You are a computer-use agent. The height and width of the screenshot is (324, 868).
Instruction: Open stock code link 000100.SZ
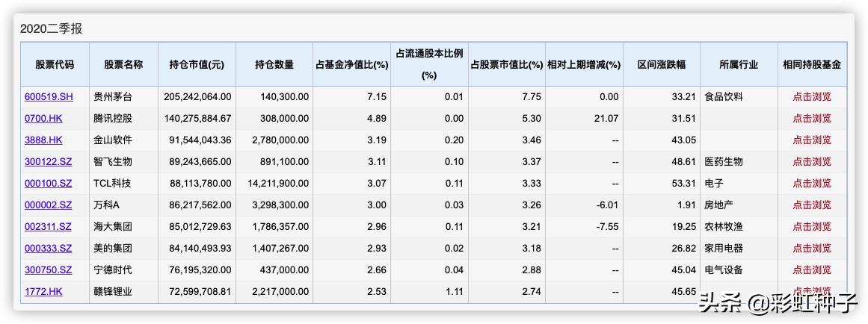point(48,183)
